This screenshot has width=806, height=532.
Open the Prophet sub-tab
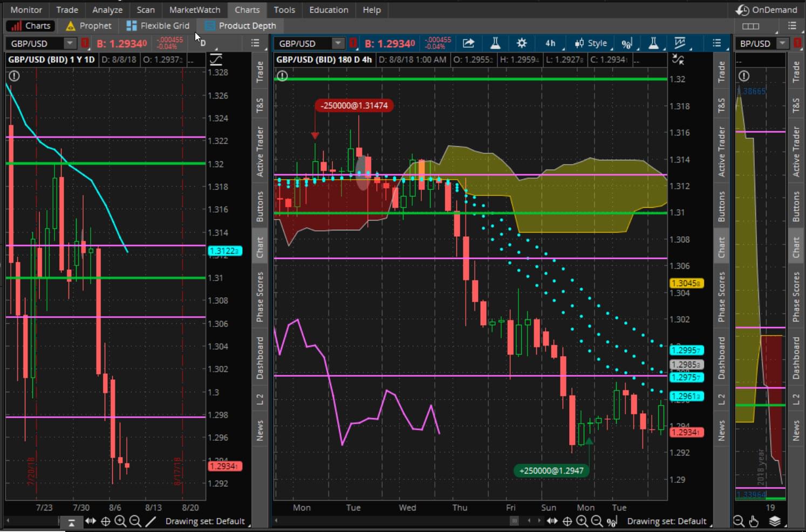88,25
